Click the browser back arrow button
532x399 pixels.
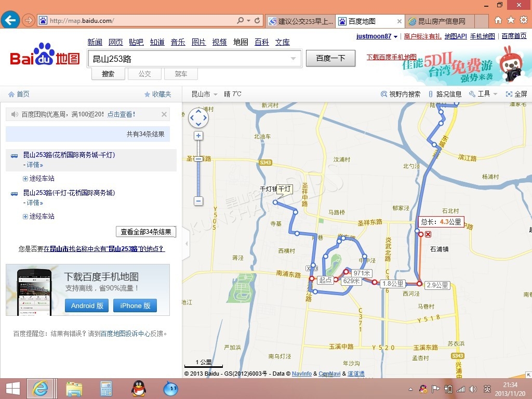[x=10, y=20]
